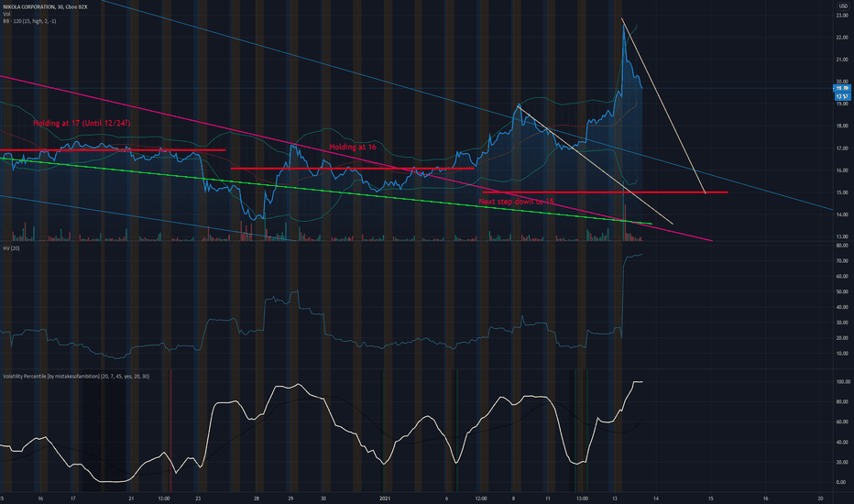Click the 30.00 label on HV axis
The width and height of the screenshot is (854, 504).
(x=841, y=323)
